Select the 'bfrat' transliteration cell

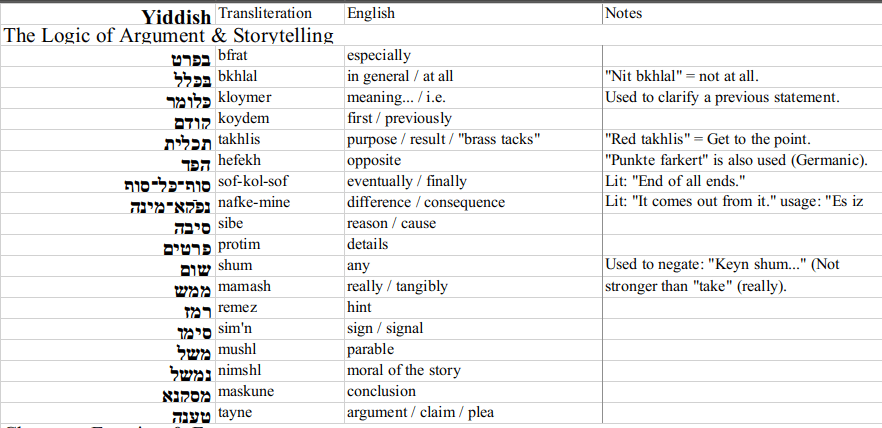click(x=231, y=55)
